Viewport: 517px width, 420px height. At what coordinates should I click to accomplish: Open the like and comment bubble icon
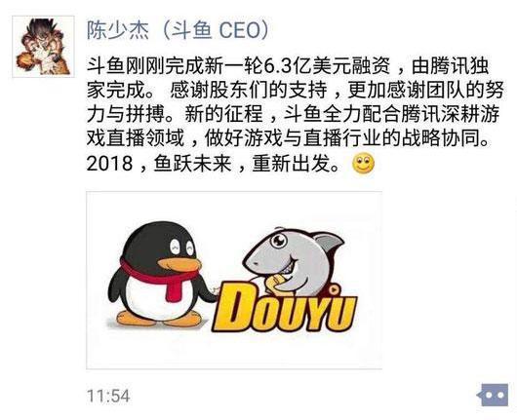coord(494,395)
